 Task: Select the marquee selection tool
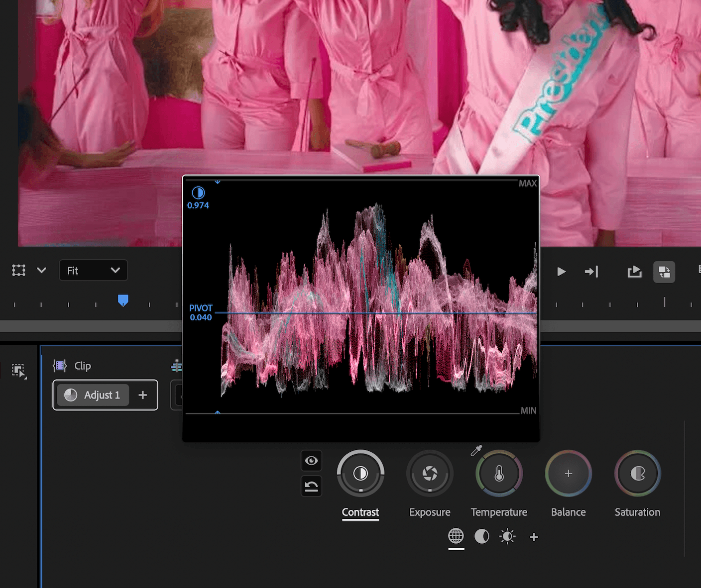point(19,371)
